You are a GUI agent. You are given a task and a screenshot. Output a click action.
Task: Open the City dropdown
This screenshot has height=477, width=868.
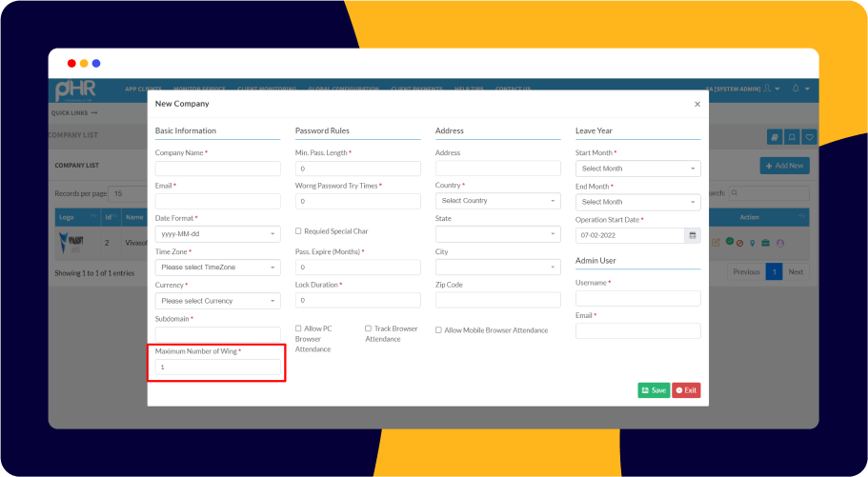(x=497, y=268)
